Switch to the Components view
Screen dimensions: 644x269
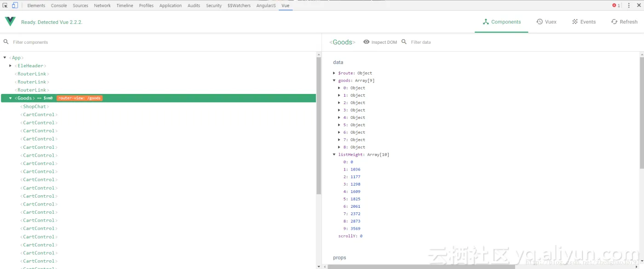pyautogui.click(x=501, y=22)
